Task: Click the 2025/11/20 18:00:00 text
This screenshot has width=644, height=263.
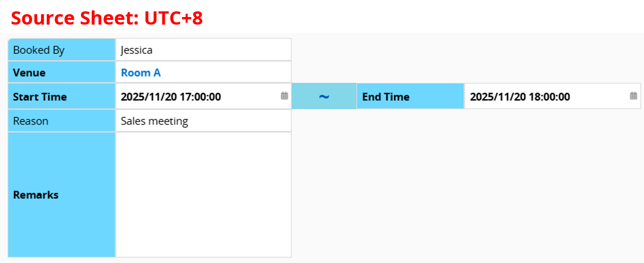Action: 520,97
